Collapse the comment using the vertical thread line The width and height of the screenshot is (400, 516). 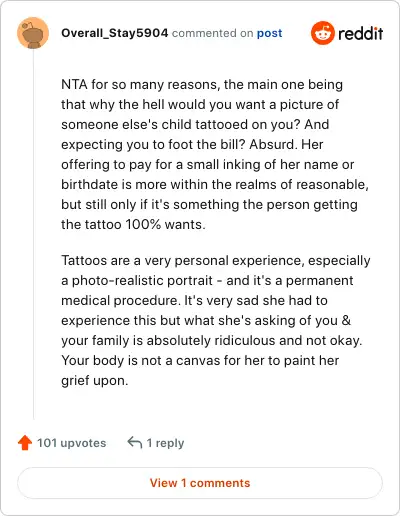[x=34, y=233]
